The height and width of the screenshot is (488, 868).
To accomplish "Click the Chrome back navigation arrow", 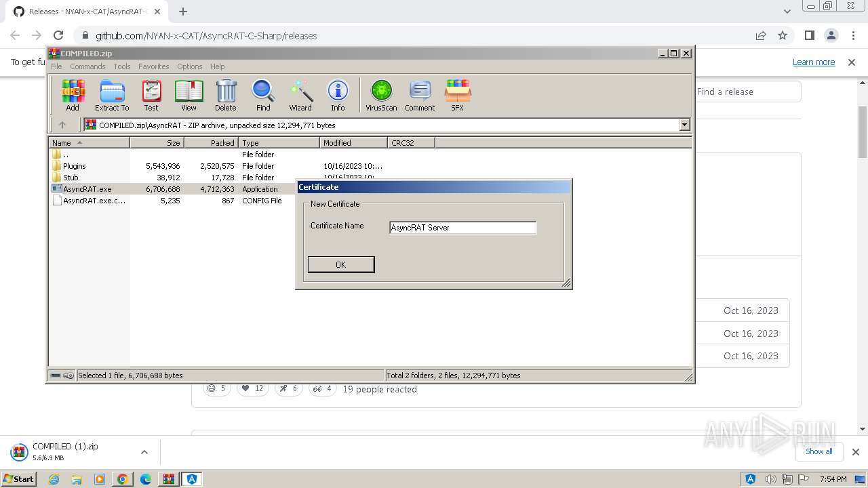I will [x=15, y=36].
